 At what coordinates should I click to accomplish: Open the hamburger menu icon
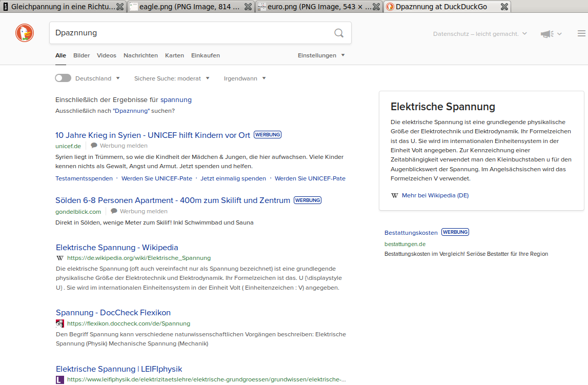581,33
